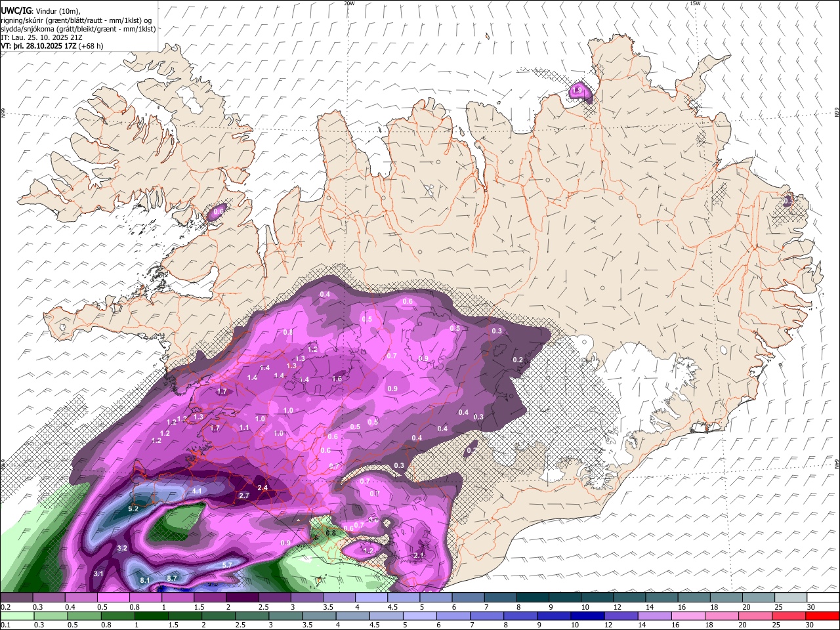Click the 2.1 precipitation value on map

419,555
